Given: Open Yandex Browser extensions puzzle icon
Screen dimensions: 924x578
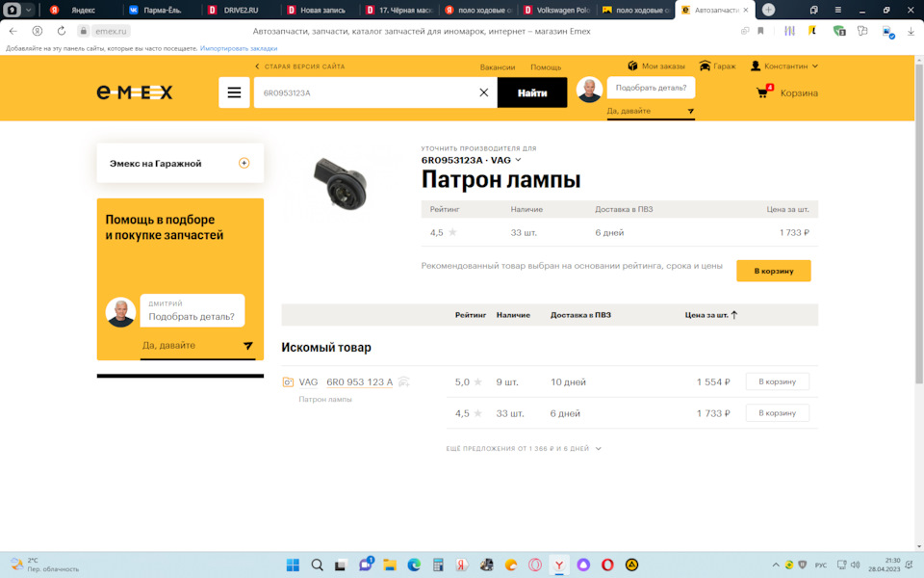Looking at the screenshot, I should coord(864,31).
